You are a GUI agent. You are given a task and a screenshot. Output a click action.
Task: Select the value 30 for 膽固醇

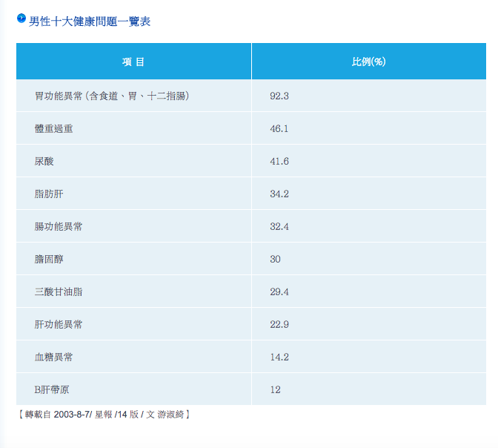point(275,259)
